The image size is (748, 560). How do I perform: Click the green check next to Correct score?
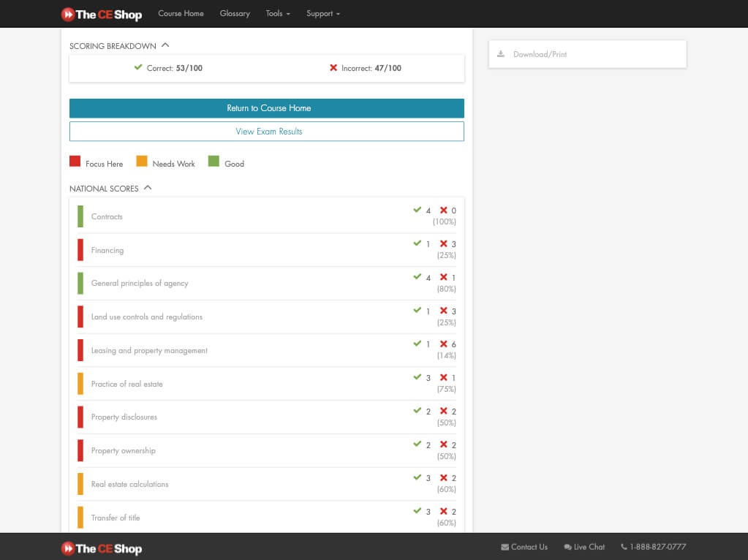(x=138, y=67)
